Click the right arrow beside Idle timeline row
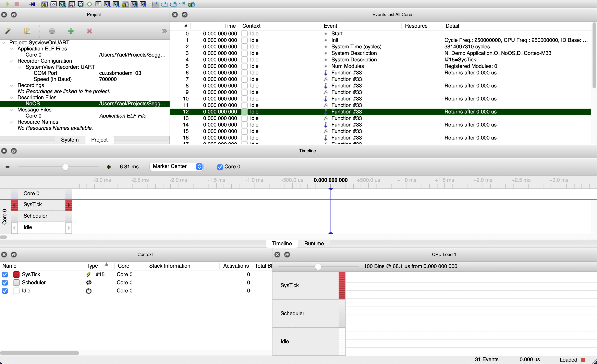Image resolution: width=597 pixels, height=364 pixels. tap(69, 228)
